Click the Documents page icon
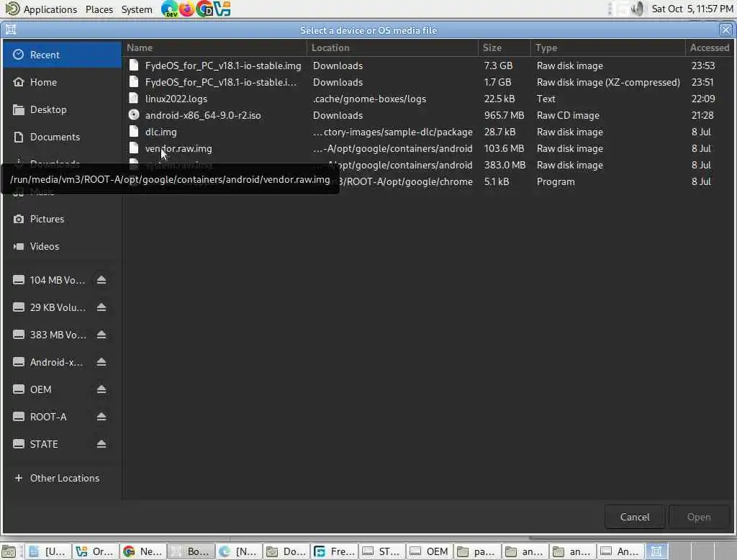 click(18, 137)
